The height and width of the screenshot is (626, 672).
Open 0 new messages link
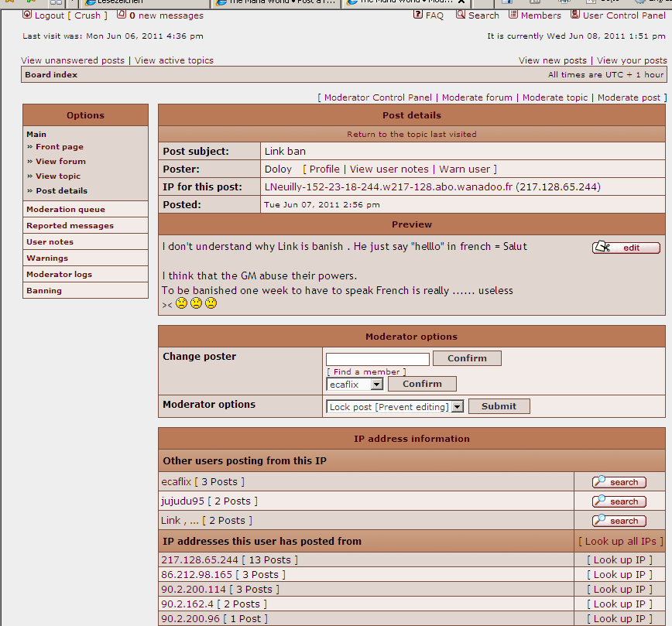[x=166, y=15]
